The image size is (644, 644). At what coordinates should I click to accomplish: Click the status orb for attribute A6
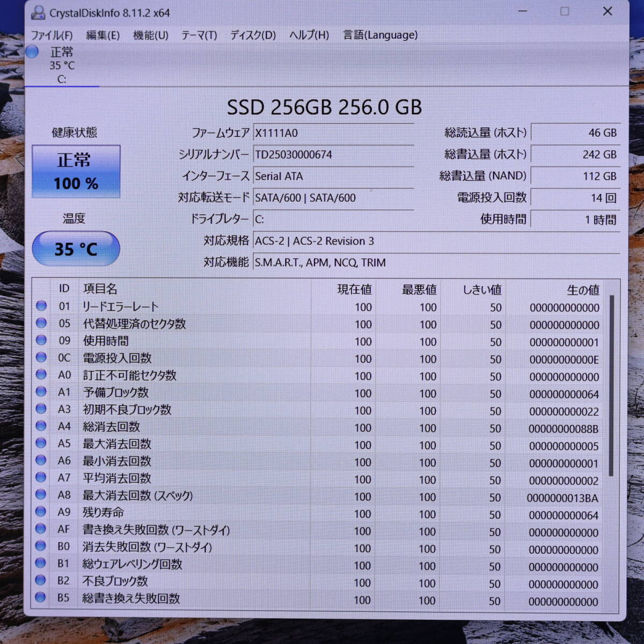click(41, 460)
